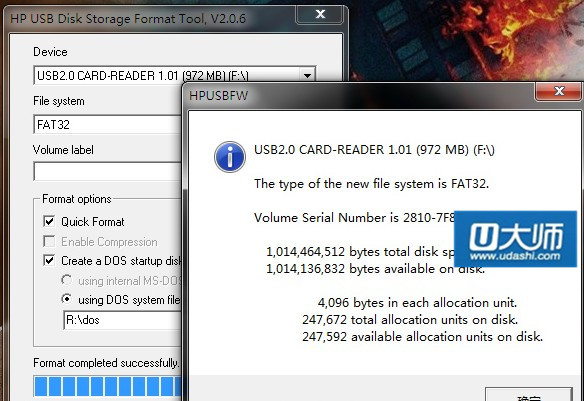Toggle Create a DOS startup disk checkbox

(x=49, y=260)
